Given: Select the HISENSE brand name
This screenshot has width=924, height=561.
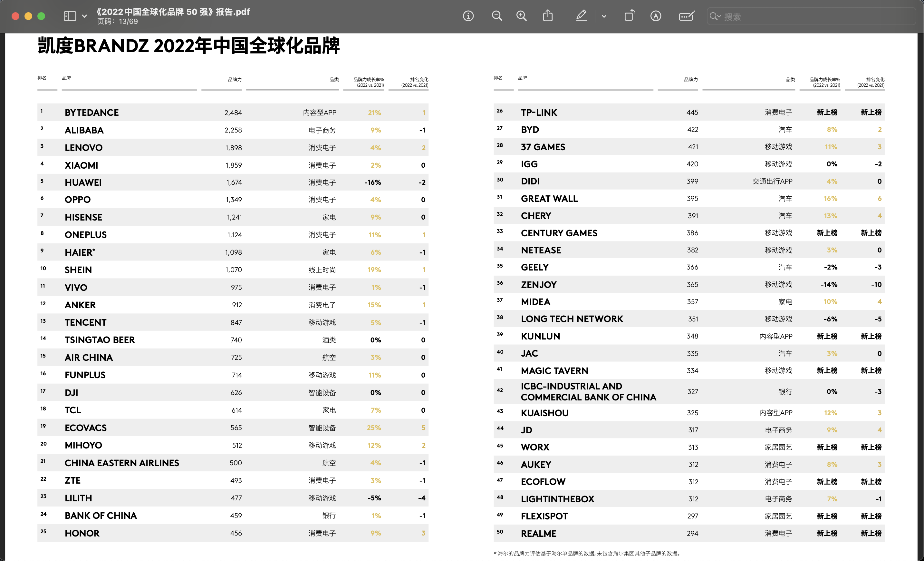Looking at the screenshot, I should coord(83,217).
